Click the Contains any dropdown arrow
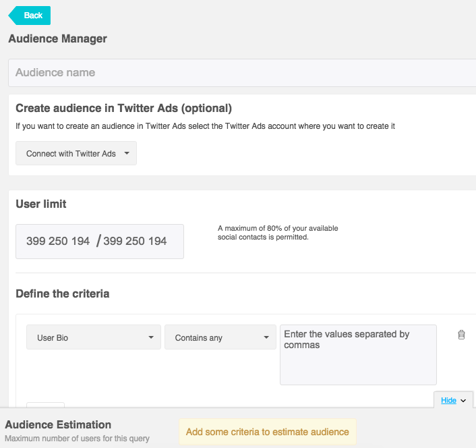The width and height of the screenshot is (476, 448). (266, 337)
